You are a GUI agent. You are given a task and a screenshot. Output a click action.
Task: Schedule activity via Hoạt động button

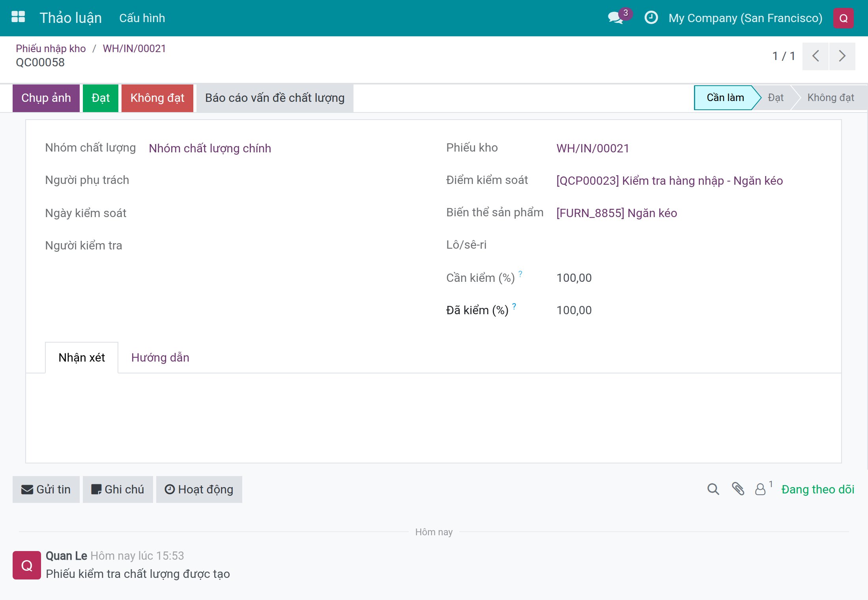(x=199, y=489)
